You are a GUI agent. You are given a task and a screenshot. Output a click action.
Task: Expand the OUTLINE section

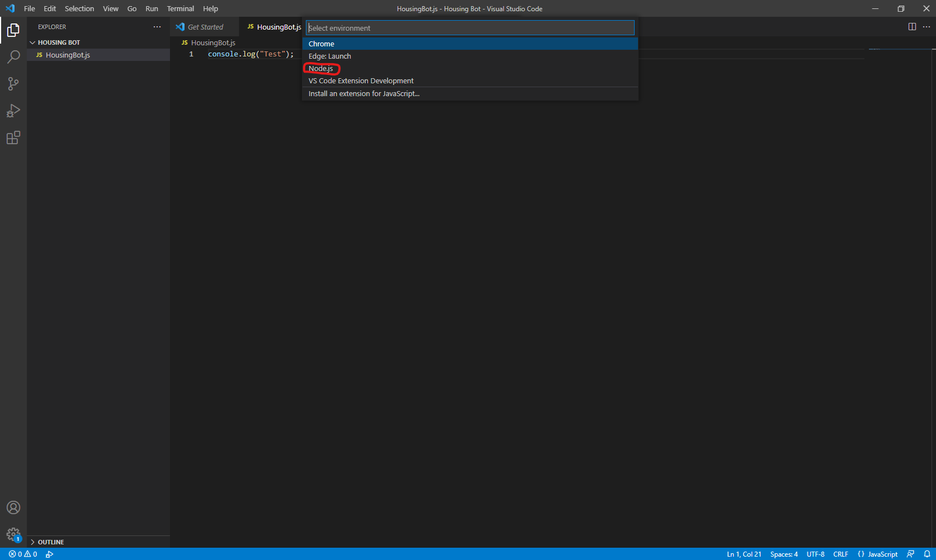pos(50,542)
